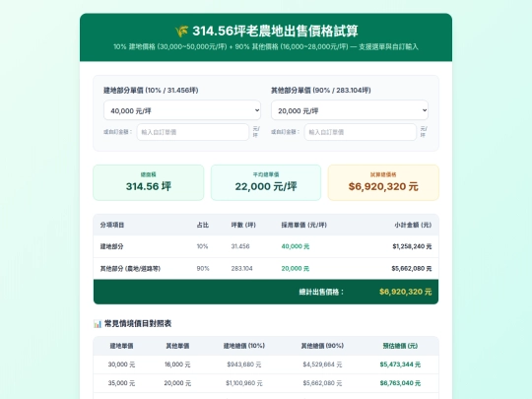Click the 35,000 元 scenario cell
Screen dimensions: 532x399
121,383
